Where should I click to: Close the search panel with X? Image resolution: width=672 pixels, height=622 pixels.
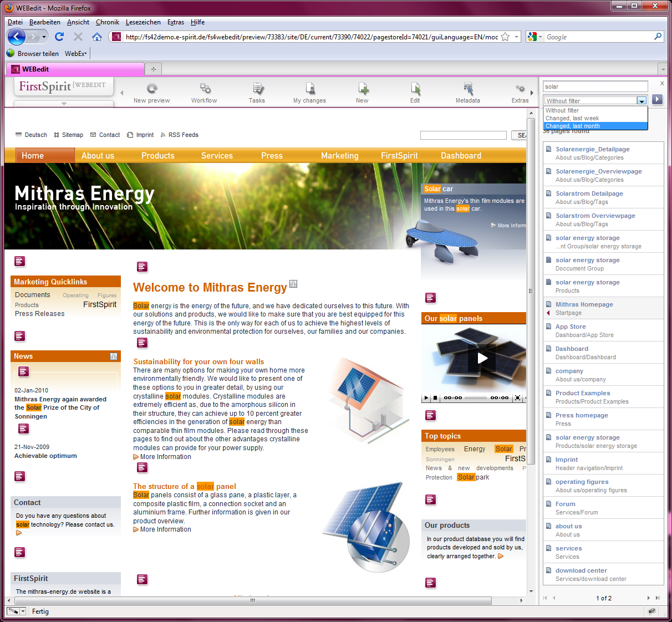pyautogui.click(x=662, y=83)
